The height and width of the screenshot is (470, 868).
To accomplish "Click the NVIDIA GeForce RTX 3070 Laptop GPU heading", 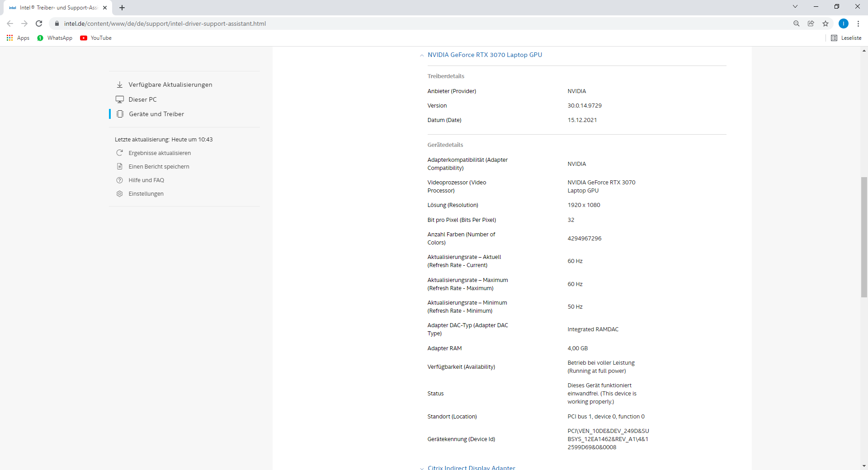I will (485, 55).
